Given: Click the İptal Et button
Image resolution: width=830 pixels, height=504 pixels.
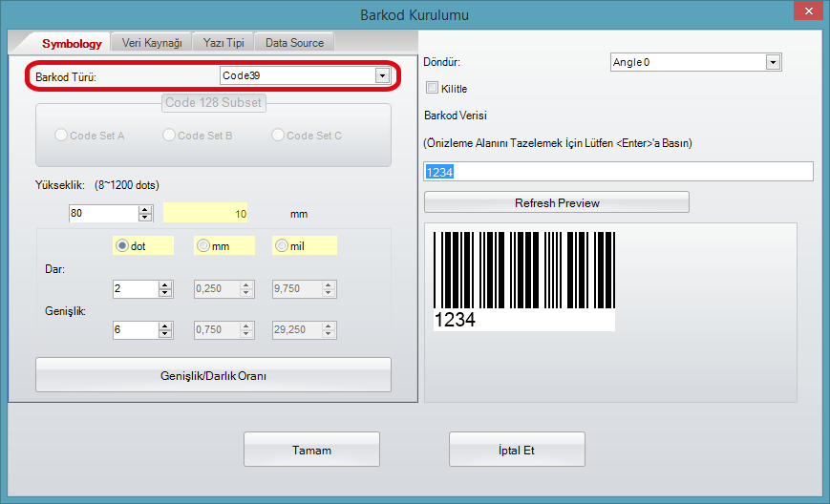Looking at the screenshot, I should 516,450.
